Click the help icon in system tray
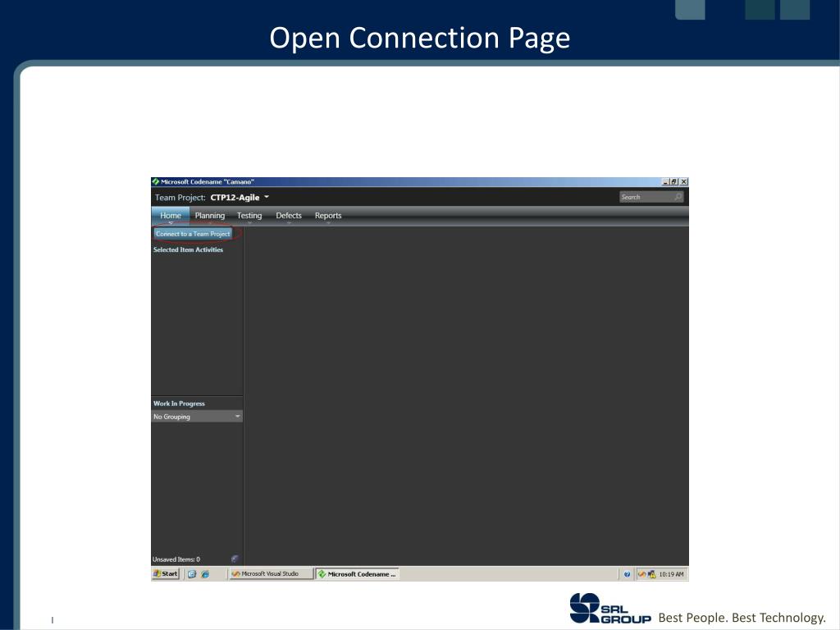Screen dimensions: 840x630 pos(627,574)
